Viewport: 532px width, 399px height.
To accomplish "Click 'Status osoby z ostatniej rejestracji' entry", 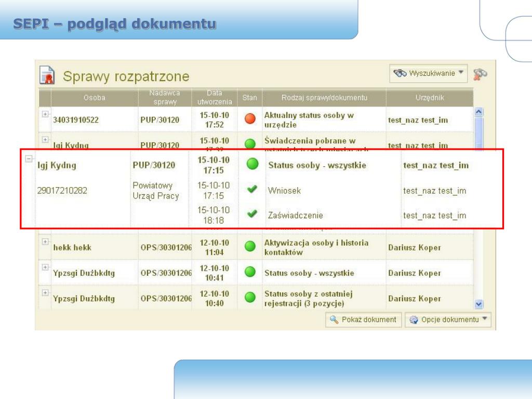I will click(309, 299).
